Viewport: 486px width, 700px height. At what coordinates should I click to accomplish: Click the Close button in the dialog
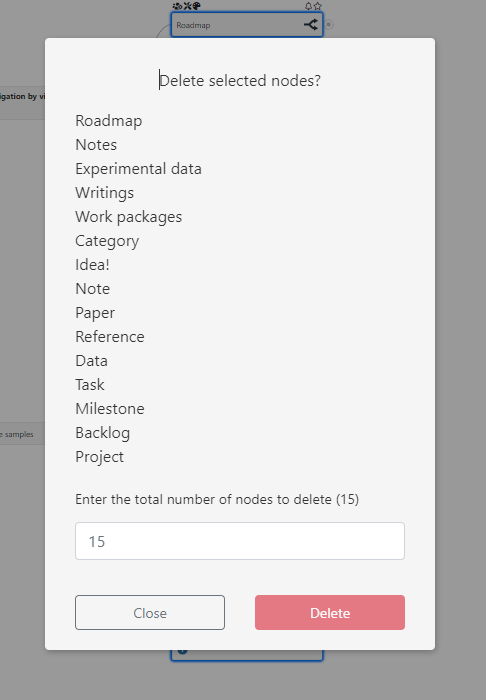click(150, 612)
